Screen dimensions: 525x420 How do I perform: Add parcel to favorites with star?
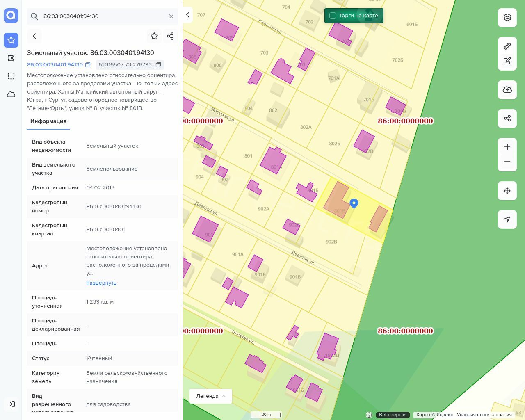(154, 36)
